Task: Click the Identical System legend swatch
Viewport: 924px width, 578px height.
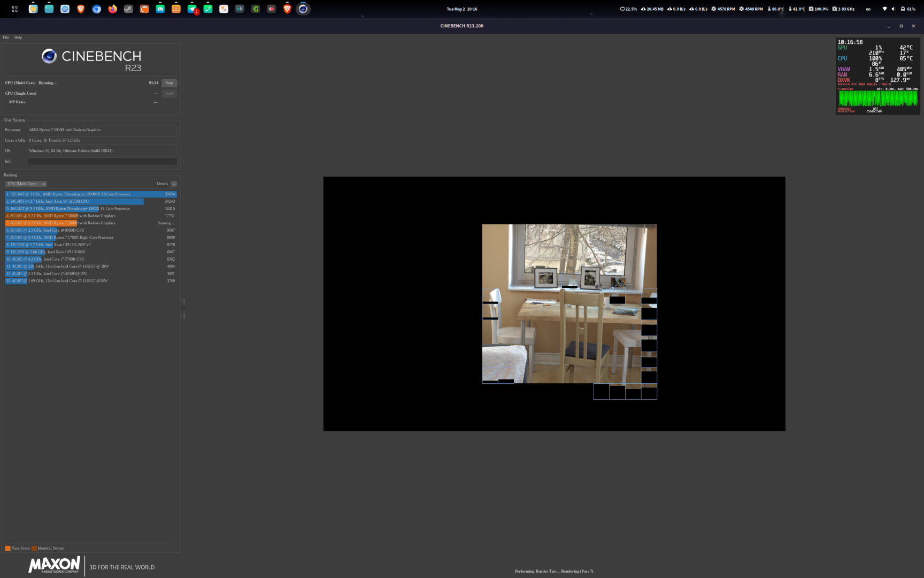Action: (x=34, y=549)
